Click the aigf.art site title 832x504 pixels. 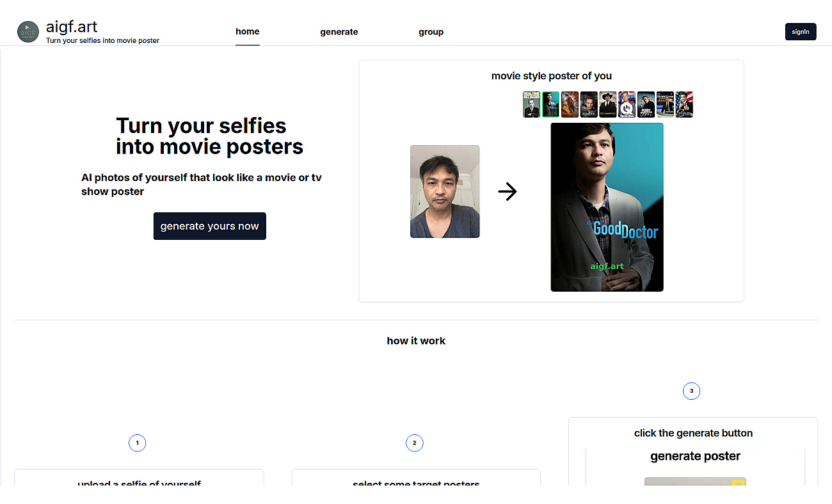coord(72,27)
